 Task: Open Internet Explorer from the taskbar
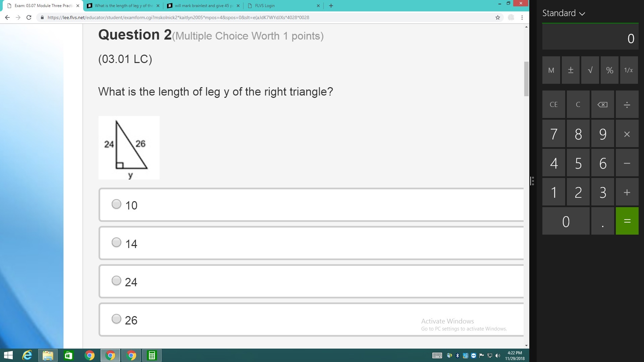27,355
